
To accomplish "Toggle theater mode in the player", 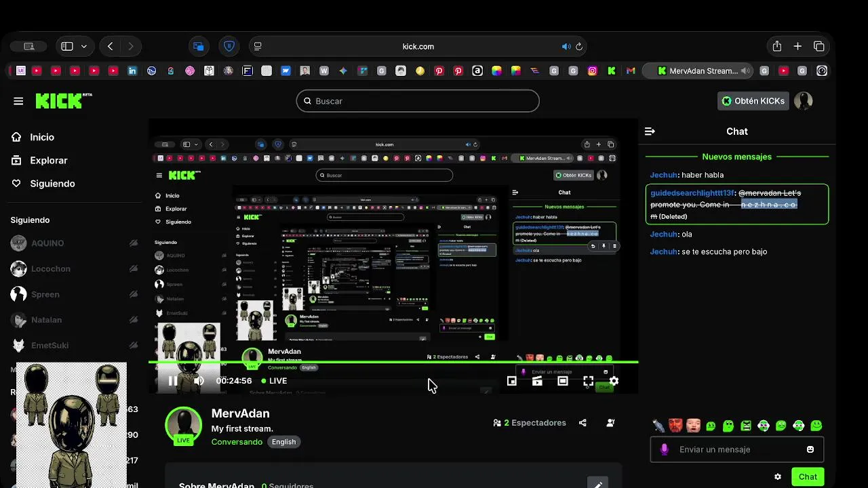I will (x=563, y=382).
